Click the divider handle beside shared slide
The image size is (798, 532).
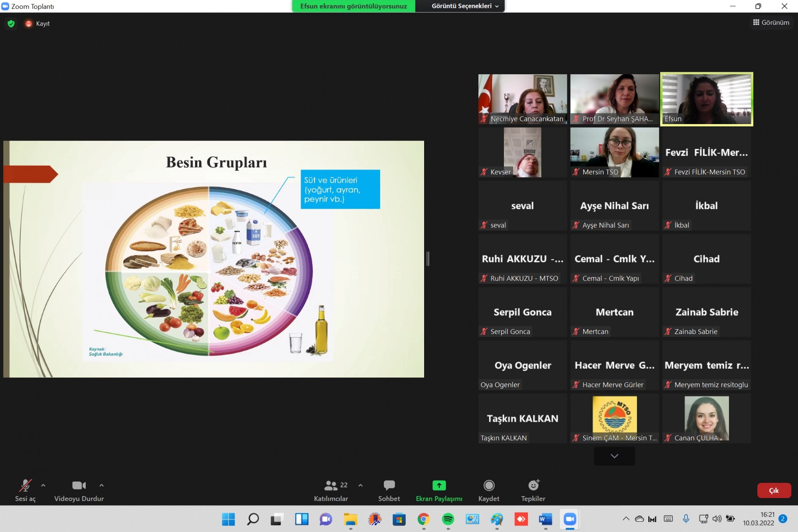pos(428,259)
